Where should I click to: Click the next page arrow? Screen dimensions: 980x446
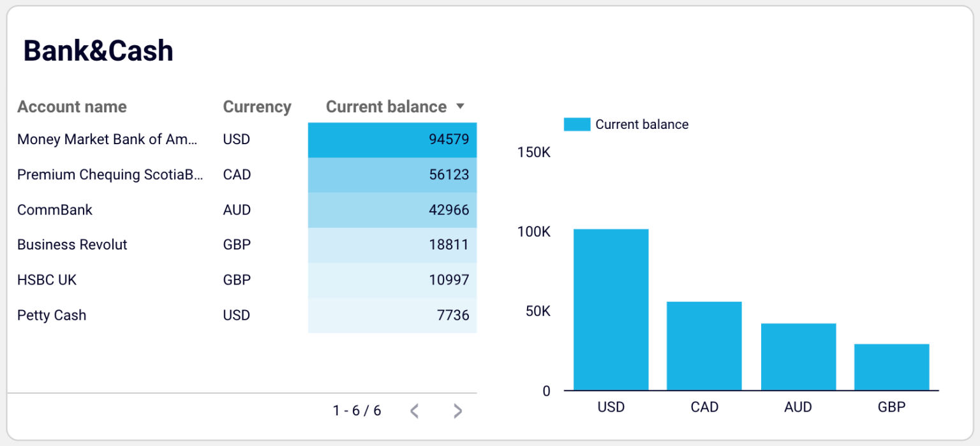click(x=457, y=411)
